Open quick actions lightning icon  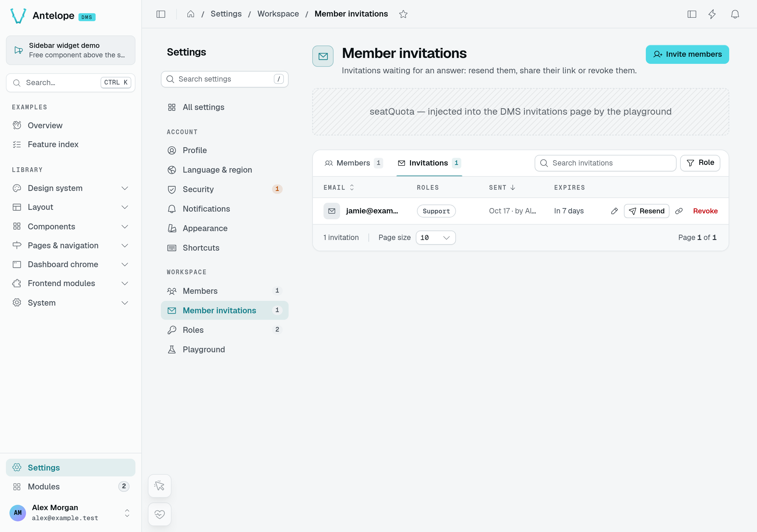(712, 14)
